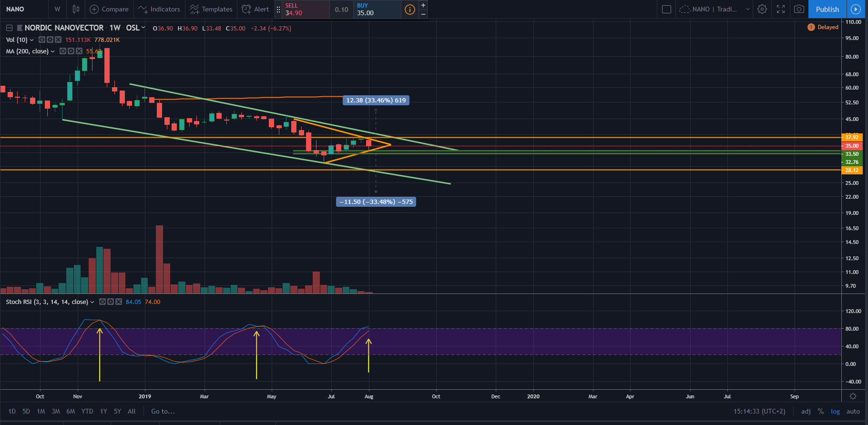Open settings for Vol indicator
This screenshot has width=868, height=425.
pyautogui.click(x=50, y=40)
